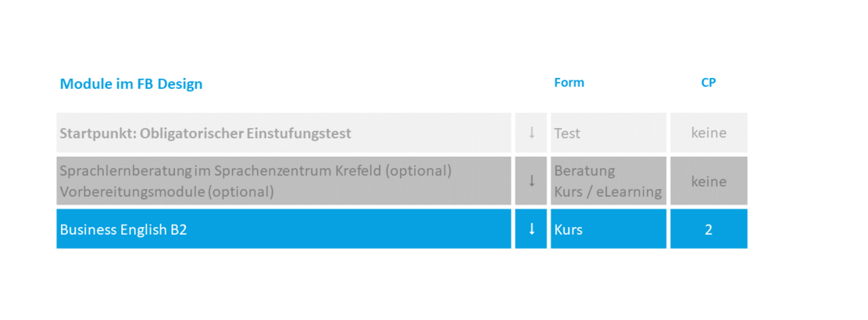Click keine in the Einstufungstest row
The height and width of the screenshot is (320, 868).
point(709,133)
